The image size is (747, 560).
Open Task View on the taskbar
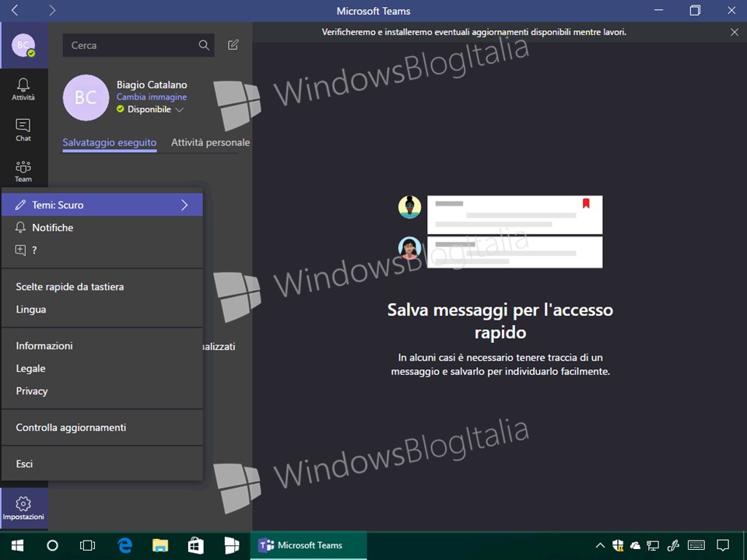[x=88, y=546]
